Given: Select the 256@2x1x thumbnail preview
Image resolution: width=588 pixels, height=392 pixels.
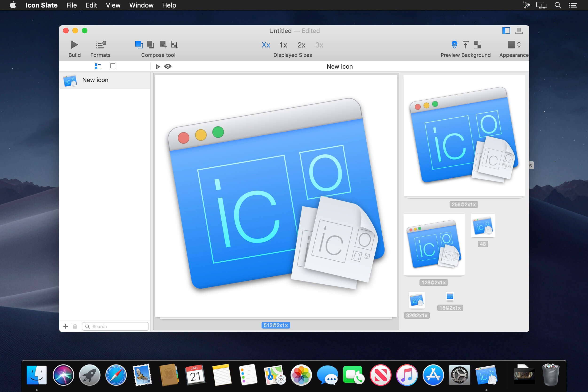Looking at the screenshot, I should 464,136.
